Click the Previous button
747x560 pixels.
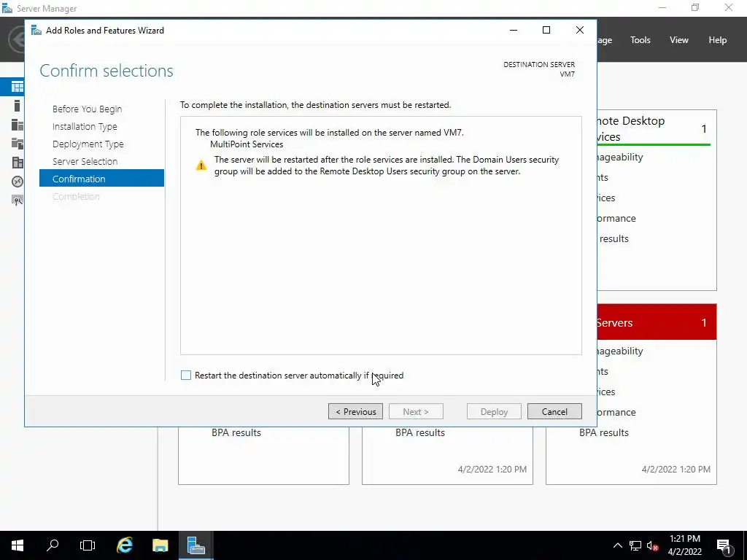[x=355, y=411]
